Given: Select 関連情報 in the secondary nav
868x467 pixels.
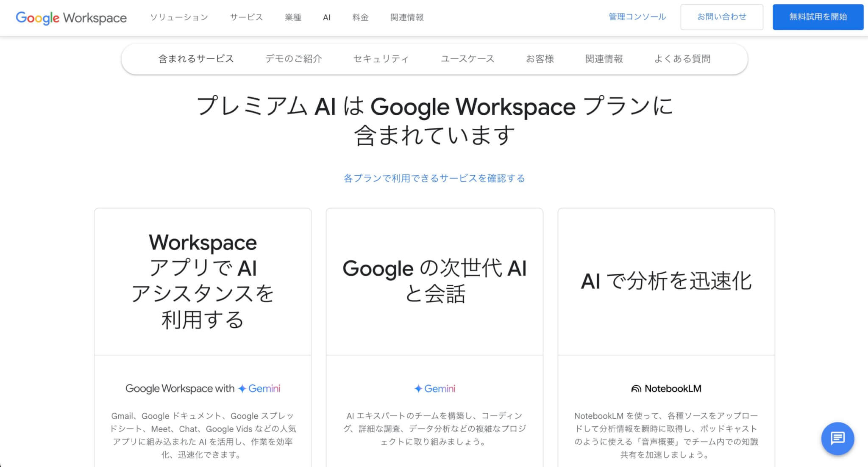Looking at the screenshot, I should click(604, 59).
